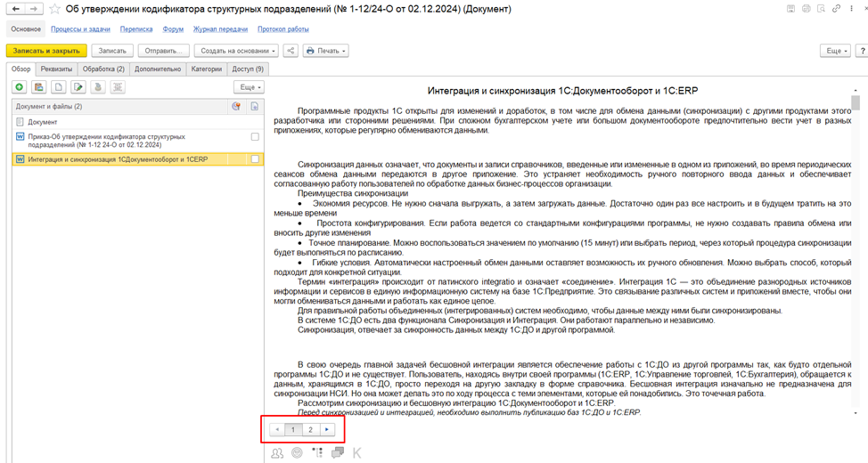
Task: Click the file column header icon at list right
Action: pyautogui.click(x=255, y=106)
